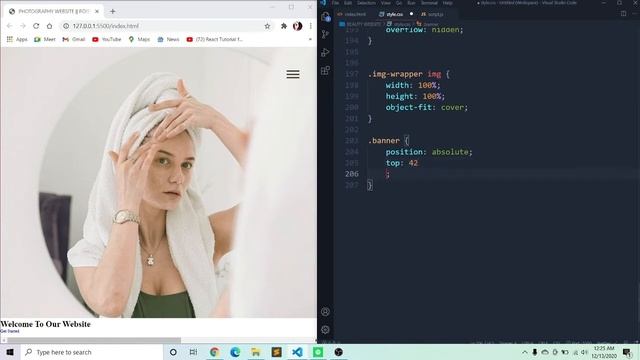Open Microsoft Edge from the taskbar
Image resolution: width=640 pixels, height=360 pixels.
coord(235,352)
